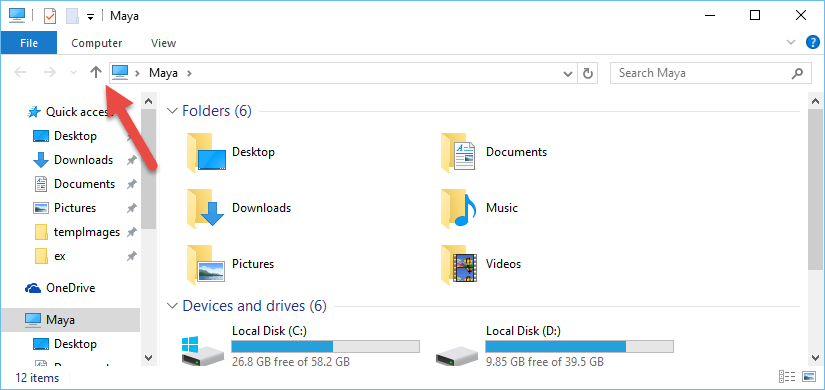Click pin icon next to templmages
The image size is (825, 390).
pyautogui.click(x=132, y=232)
